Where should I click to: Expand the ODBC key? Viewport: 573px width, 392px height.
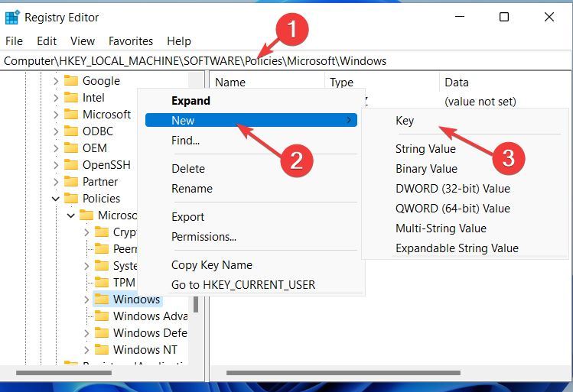pyautogui.click(x=56, y=131)
